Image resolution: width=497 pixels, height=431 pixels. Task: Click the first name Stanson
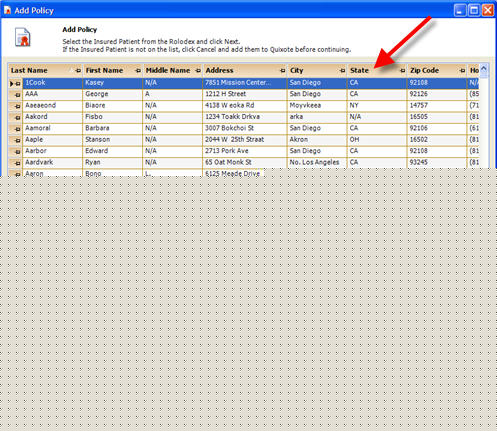[97, 139]
